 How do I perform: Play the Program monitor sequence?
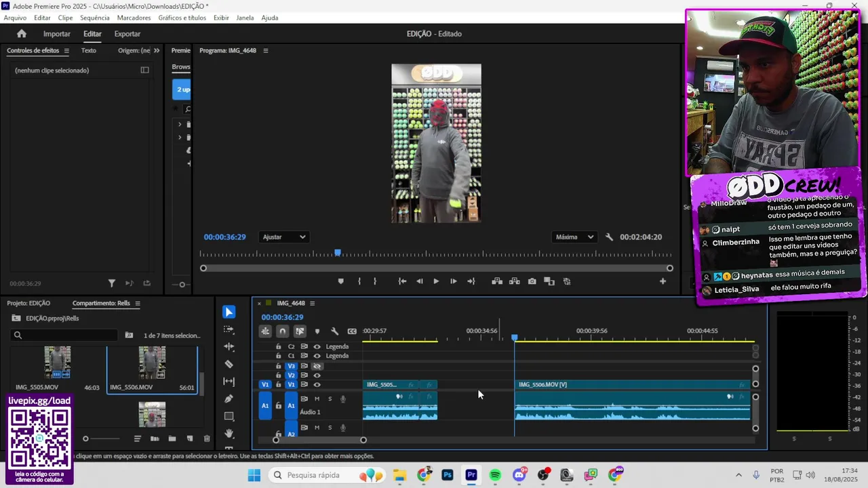tap(436, 281)
